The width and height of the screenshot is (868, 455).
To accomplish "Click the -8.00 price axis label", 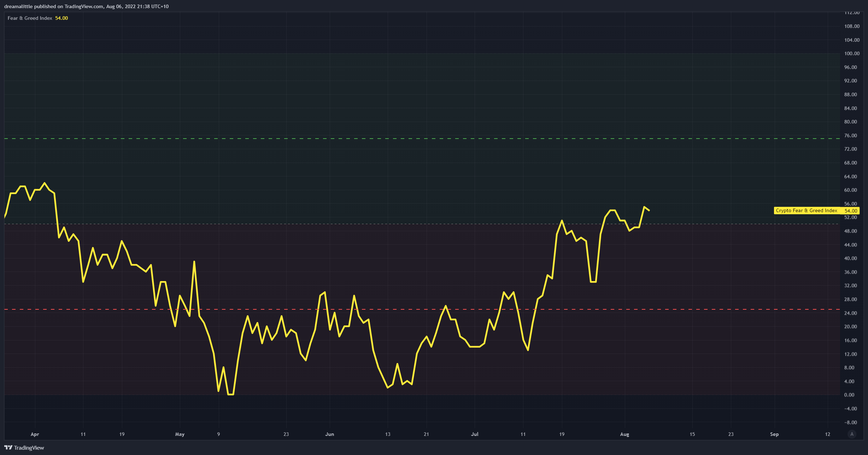I will pyautogui.click(x=851, y=422).
